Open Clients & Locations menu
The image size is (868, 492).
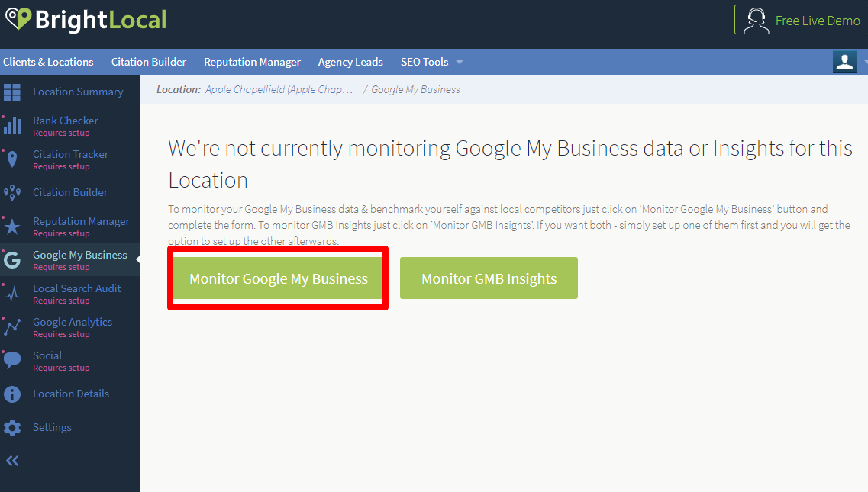click(48, 62)
